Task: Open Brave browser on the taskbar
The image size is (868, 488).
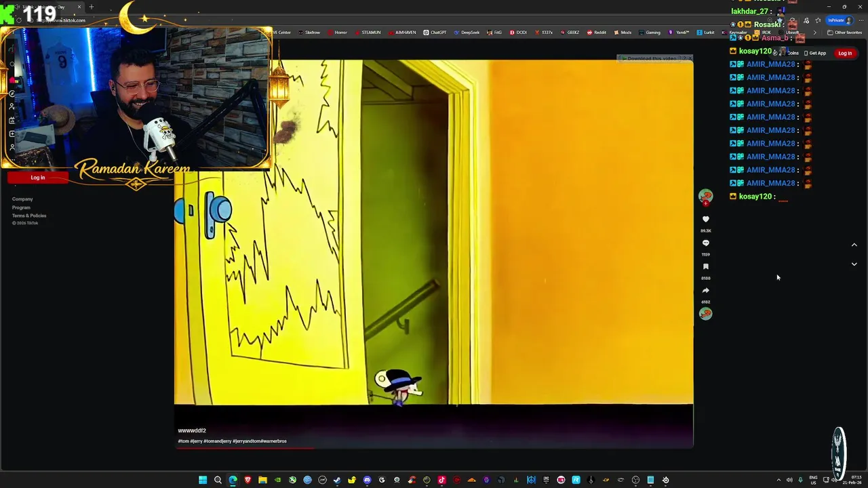Action: (248, 480)
